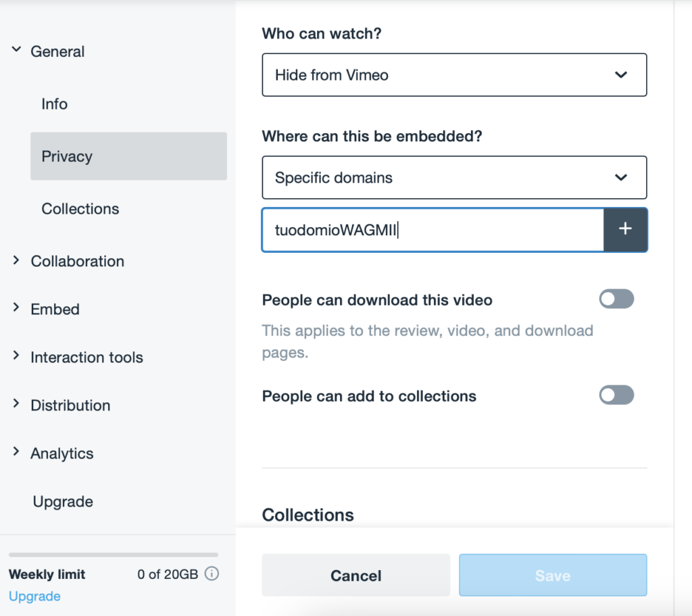Select Info in the sidebar
This screenshot has height=616, width=692.
[x=55, y=104]
